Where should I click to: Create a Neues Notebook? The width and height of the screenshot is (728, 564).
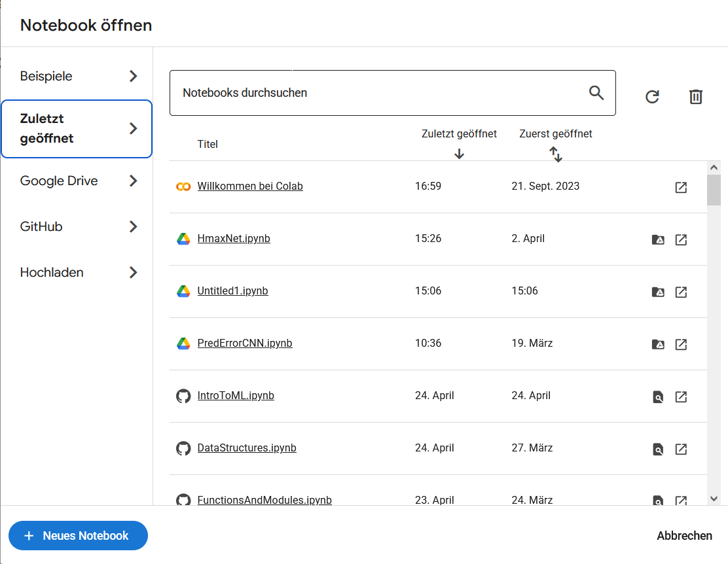coord(78,536)
